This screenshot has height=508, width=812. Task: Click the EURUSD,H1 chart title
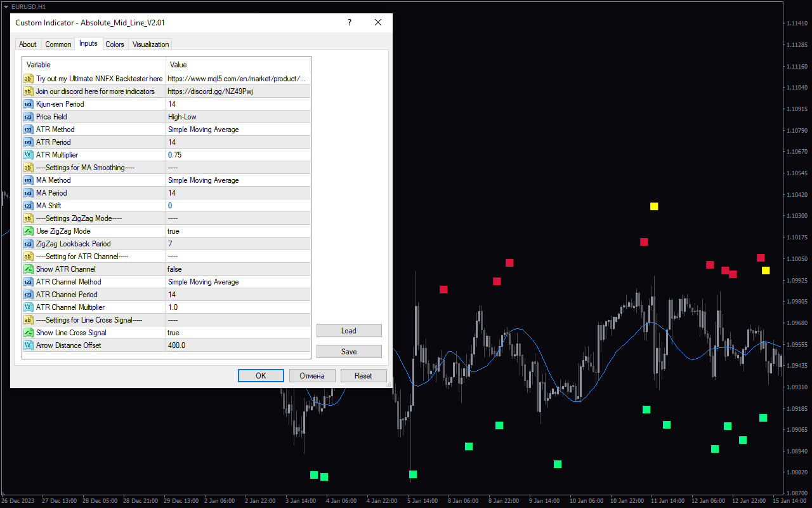28,6
